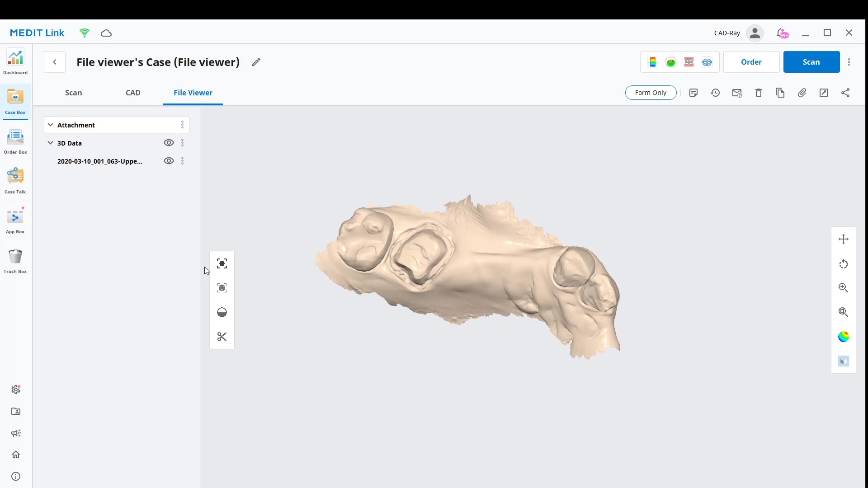Click the rotate view tool

point(843,264)
